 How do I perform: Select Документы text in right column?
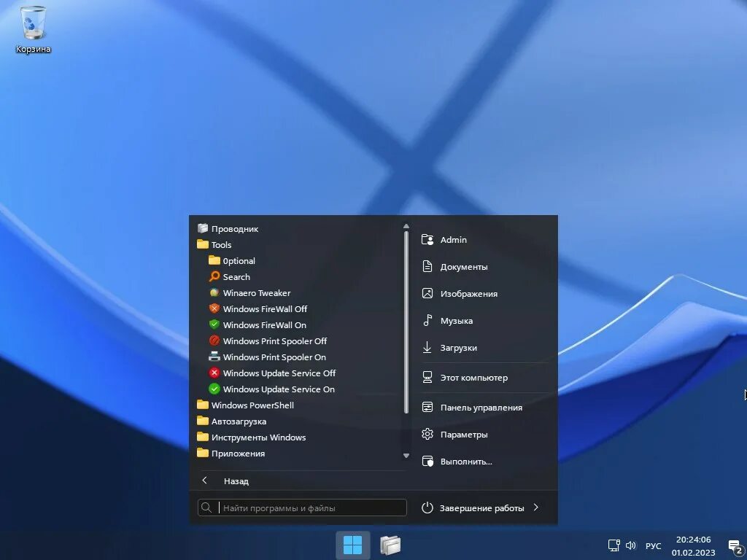click(x=464, y=267)
